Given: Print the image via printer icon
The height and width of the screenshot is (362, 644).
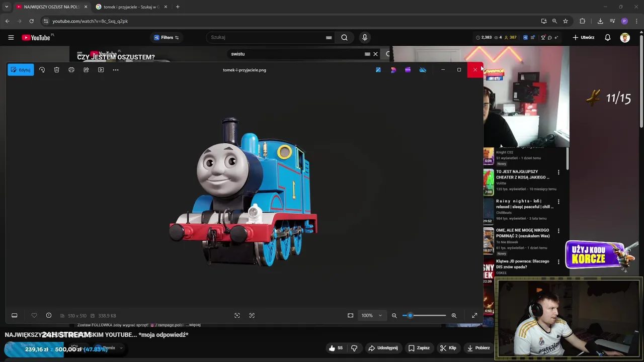Looking at the screenshot, I should coord(71,70).
